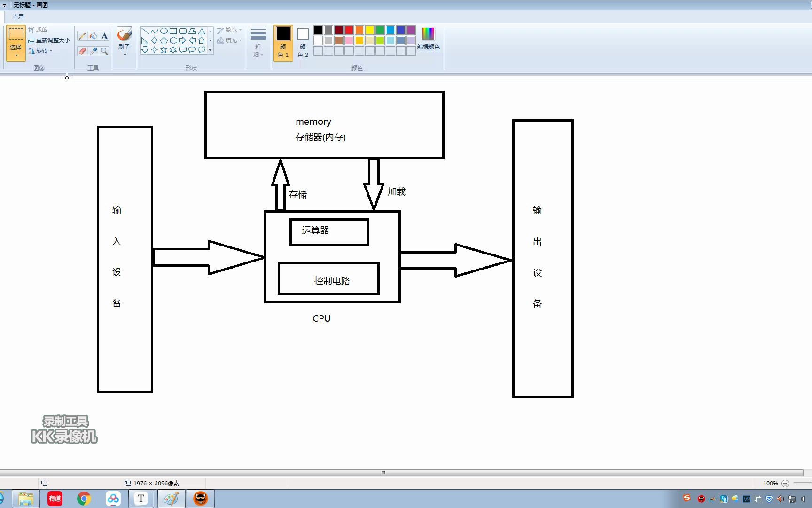
Task: Click the speaker volume tray icon
Action: 781,499
